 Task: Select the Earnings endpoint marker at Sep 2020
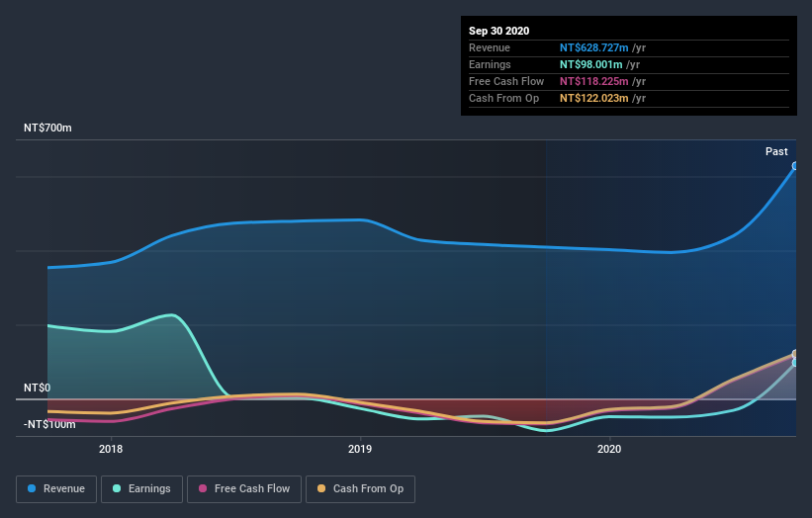pos(795,363)
